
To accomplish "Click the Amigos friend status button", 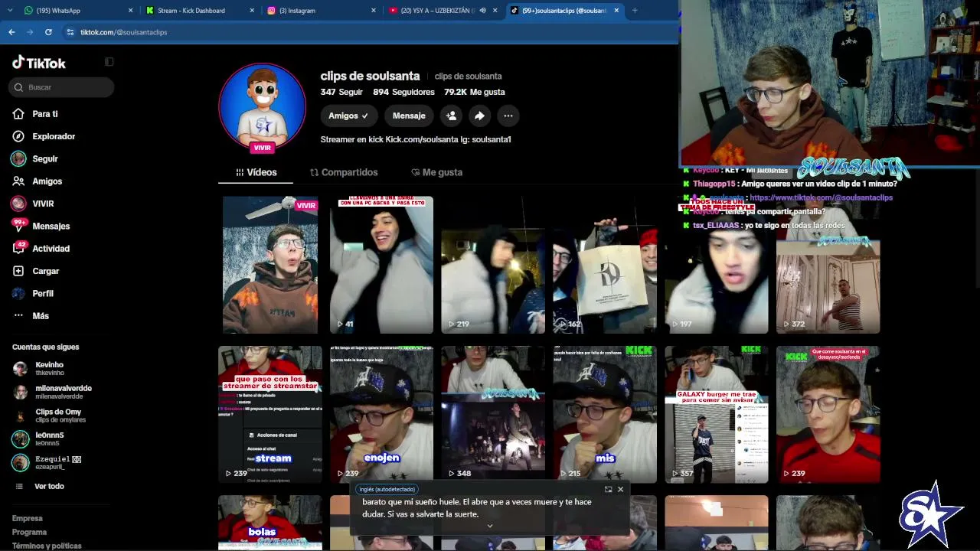I will click(348, 116).
